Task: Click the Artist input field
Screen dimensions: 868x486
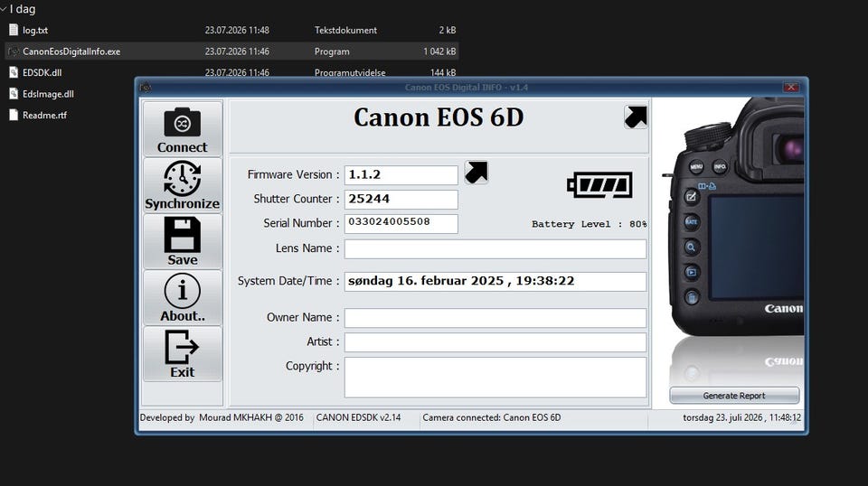Action: 495,342
